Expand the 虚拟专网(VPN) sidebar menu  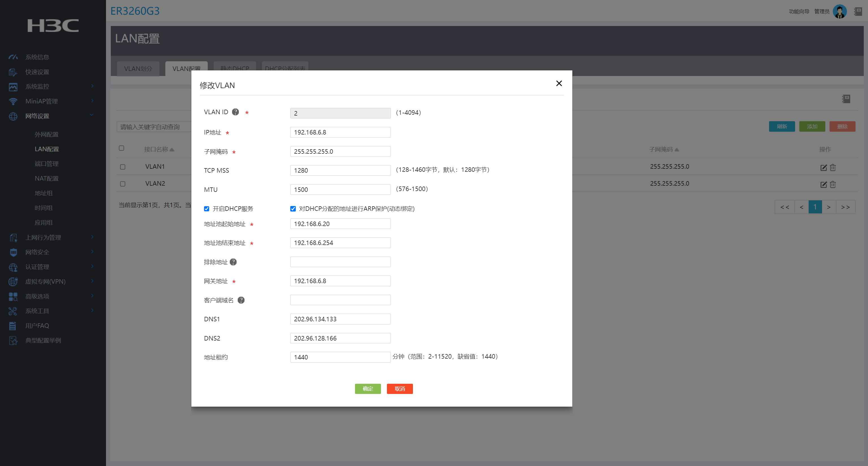(x=45, y=281)
